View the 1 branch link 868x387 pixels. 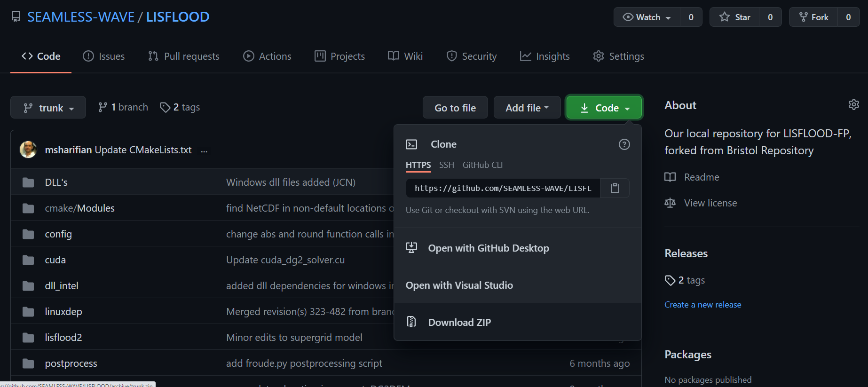(x=123, y=107)
